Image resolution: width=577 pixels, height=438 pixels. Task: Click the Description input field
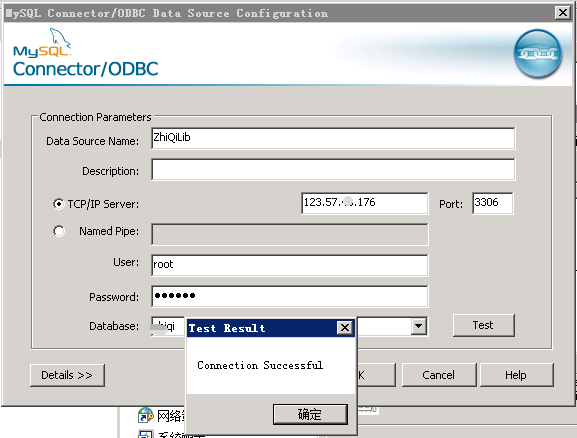[x=333, y=169]
